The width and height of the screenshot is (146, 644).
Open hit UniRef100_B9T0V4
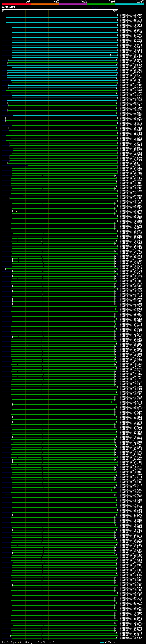131,20
